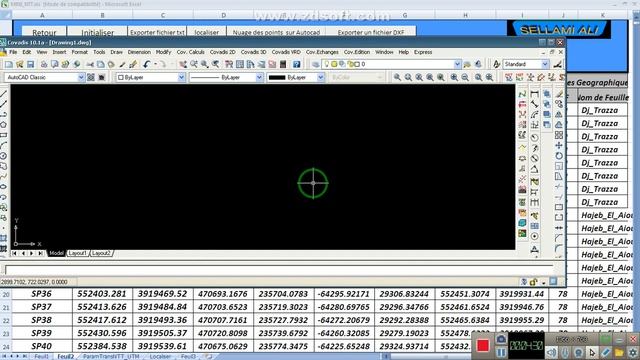Switch to the Layout2 tab

101,253
